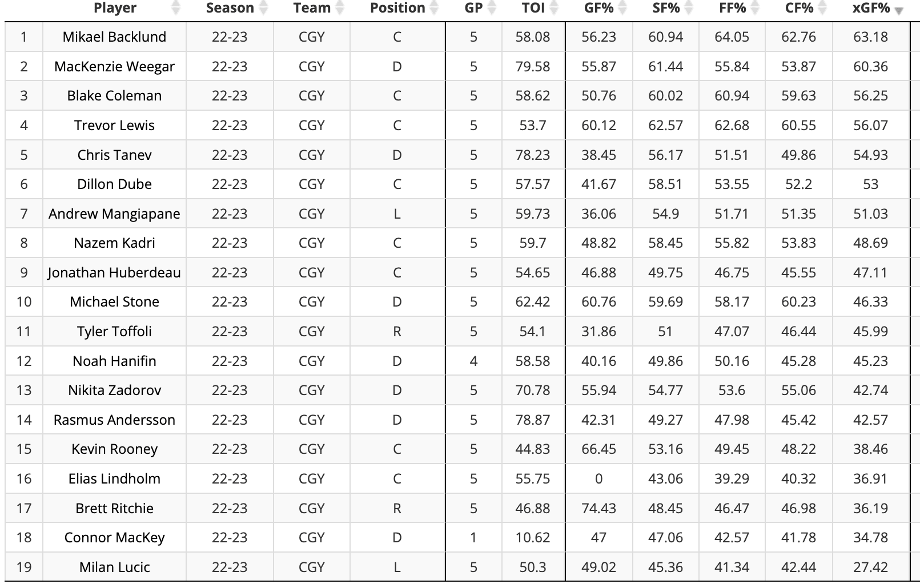Image resolution: width=920 pixels, height=588 pixels.
Task: Click sort arrows icon beside Player header
Action: tap(176, 8)
